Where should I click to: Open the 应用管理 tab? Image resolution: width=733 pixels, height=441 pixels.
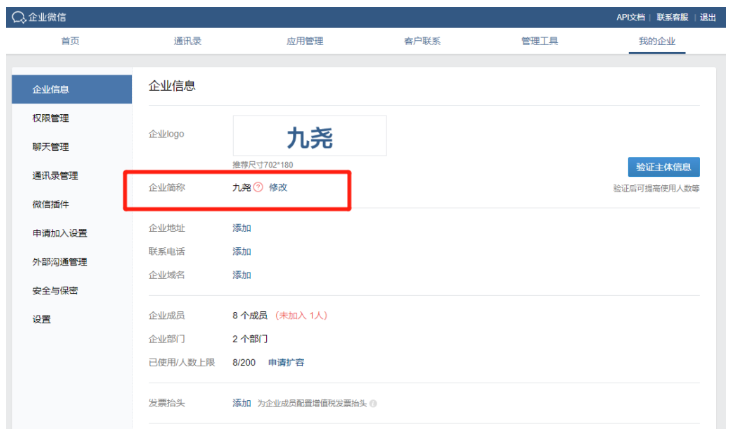(x=305, y=41)
